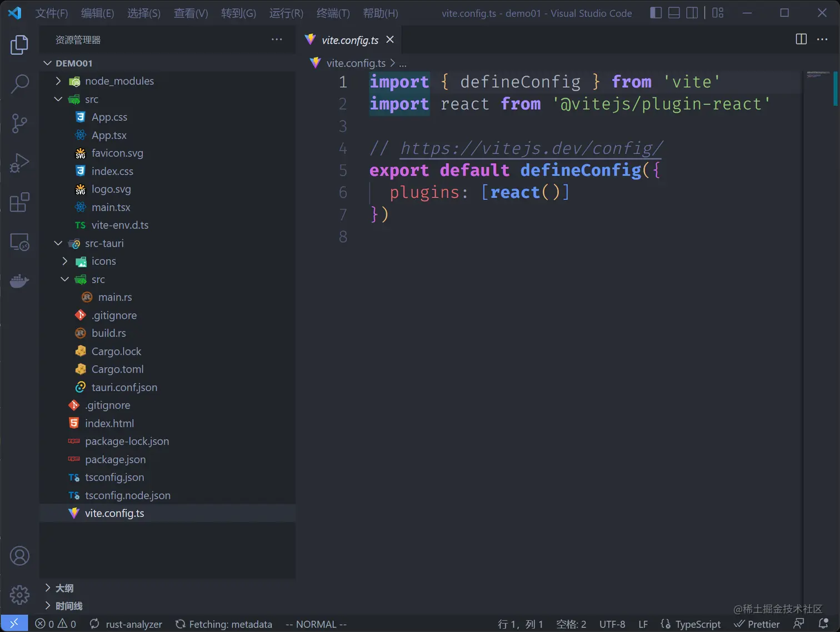Open index.html file
Screen dimensions: 840x632
[167, 423]
